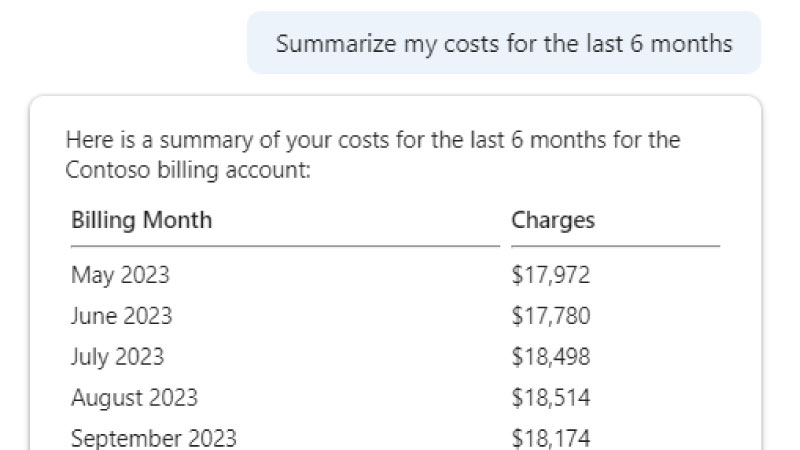This screenshot has height=450, width=800.
Task: Click the 'Here is a summary' response line
Action: click(x=373, y=140)
